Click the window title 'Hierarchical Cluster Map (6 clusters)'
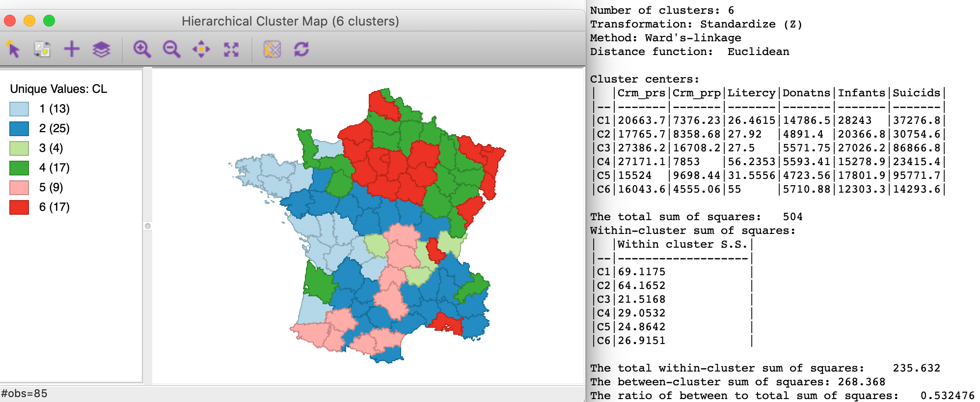The width and height of the screenshot is (980, 402). click(x=290, y=21)
